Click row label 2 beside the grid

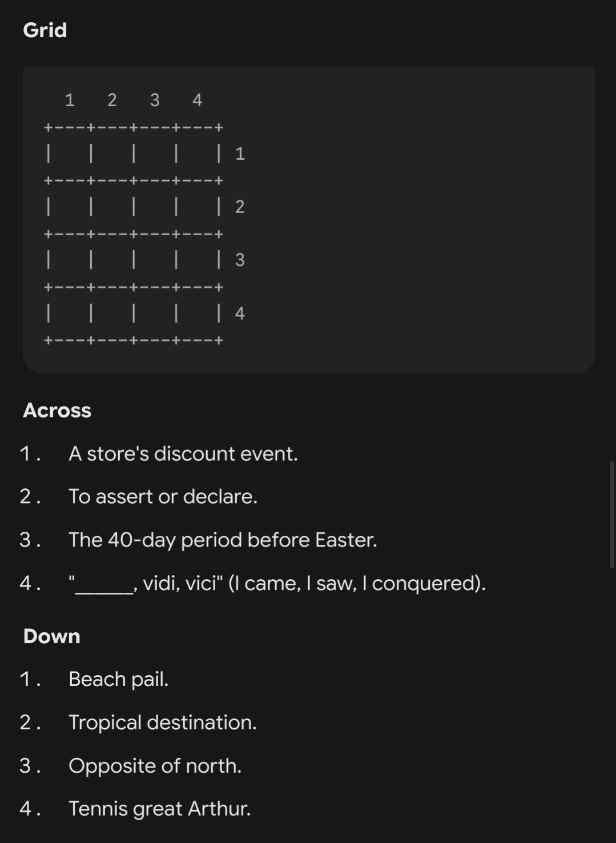coord(240,207)
